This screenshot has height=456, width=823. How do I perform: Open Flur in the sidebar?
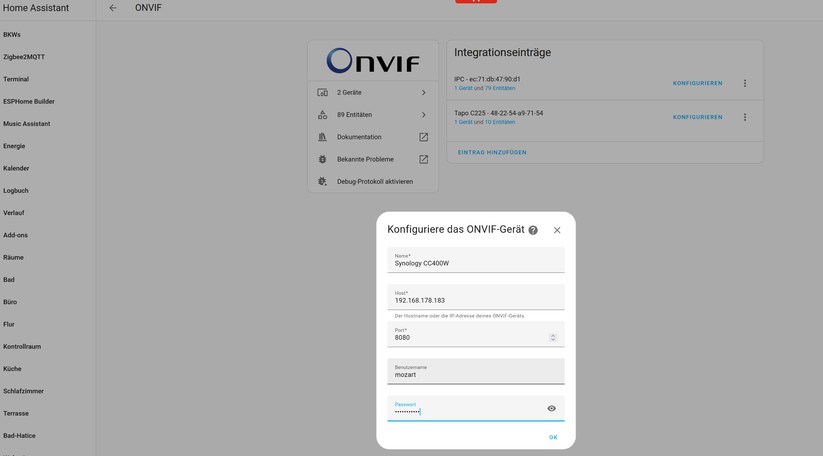click(9, 324)
